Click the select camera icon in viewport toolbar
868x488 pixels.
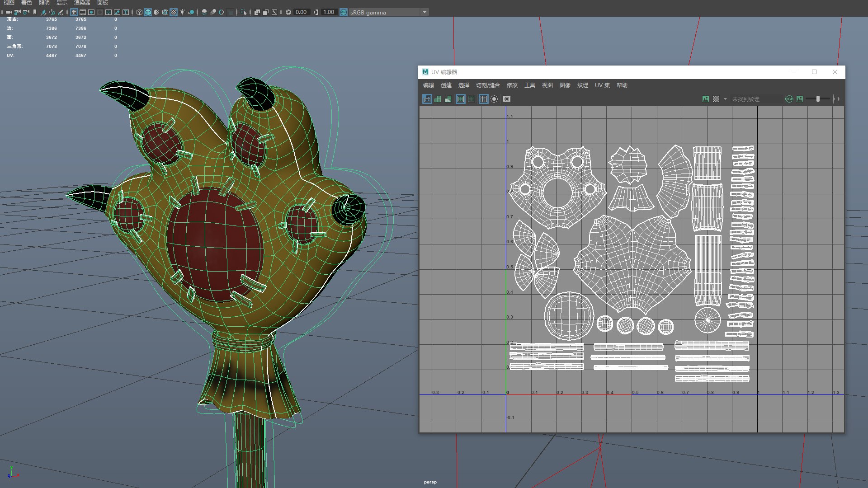9,12
